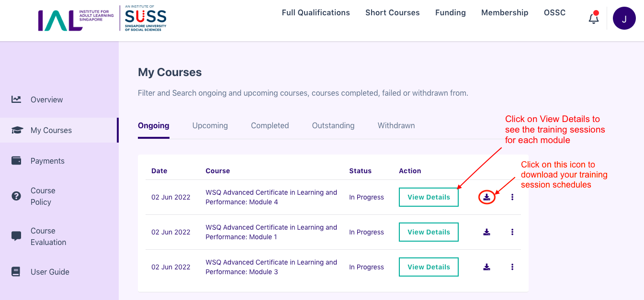Open Short Courses menu item
This screenshot has width=644, height=300.
(x=393, y=13)
